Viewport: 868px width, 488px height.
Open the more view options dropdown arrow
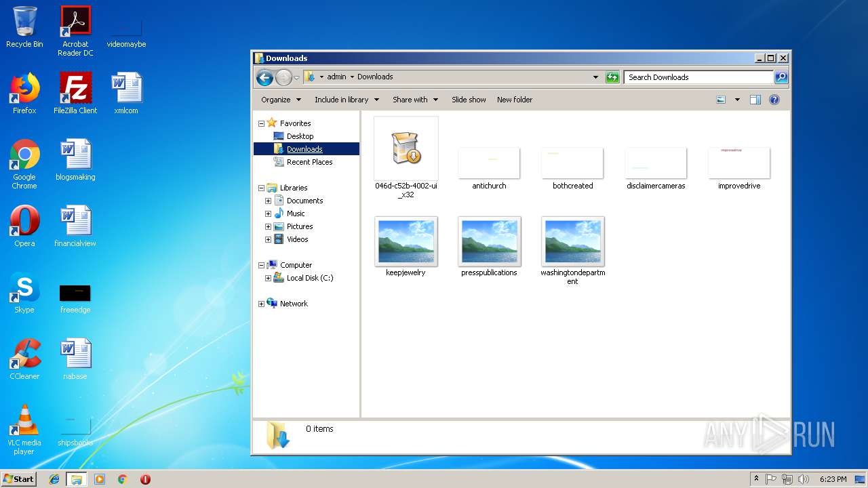tap(737, 100)
